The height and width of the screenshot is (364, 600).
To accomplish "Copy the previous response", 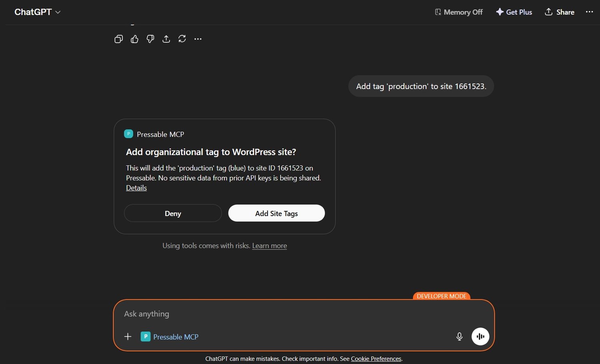I will point(118,39).
